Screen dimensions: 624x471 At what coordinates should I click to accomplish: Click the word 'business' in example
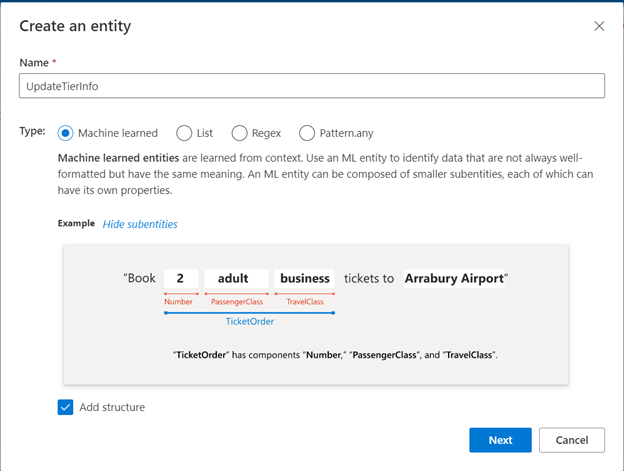pyautogui.click(x=305, y=278)
